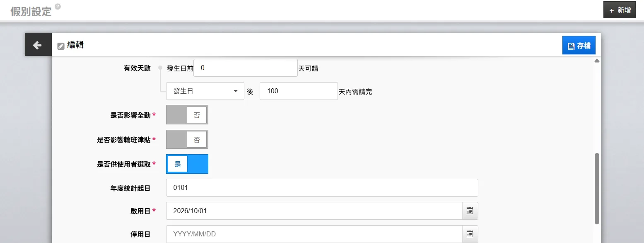This screenshot has width=644, height=243.
Task: Click the edit pencil icon beside 編輯
Action: point(61,46)
